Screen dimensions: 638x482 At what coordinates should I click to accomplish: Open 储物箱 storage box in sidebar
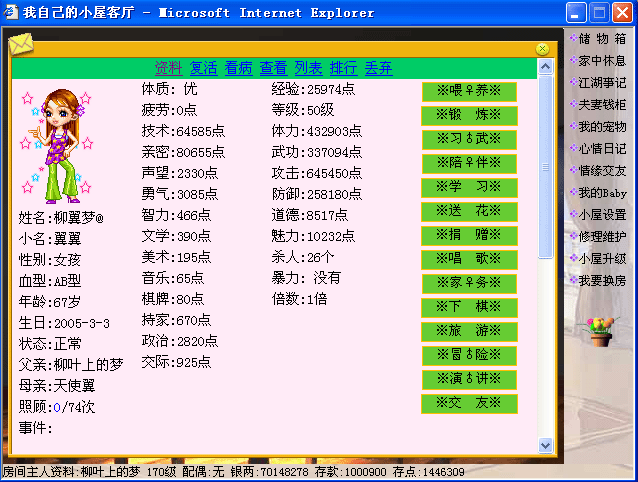602,39
